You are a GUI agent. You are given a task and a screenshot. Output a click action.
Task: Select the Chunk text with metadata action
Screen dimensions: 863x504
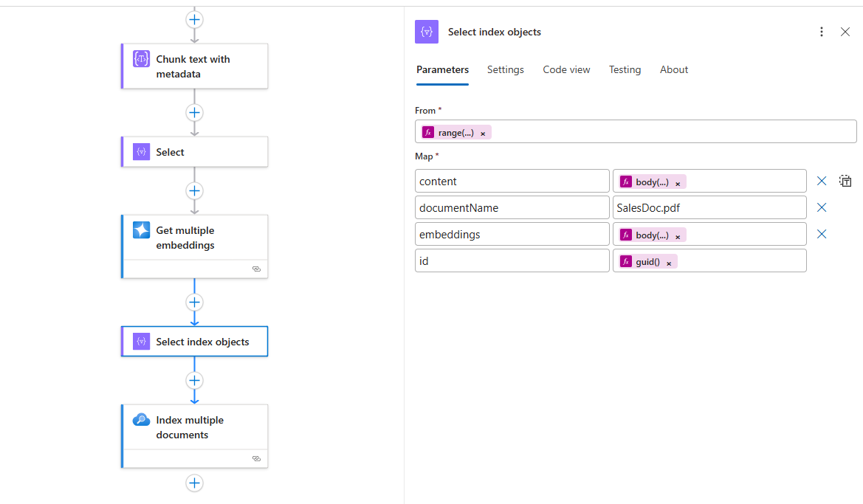(194, 66)
